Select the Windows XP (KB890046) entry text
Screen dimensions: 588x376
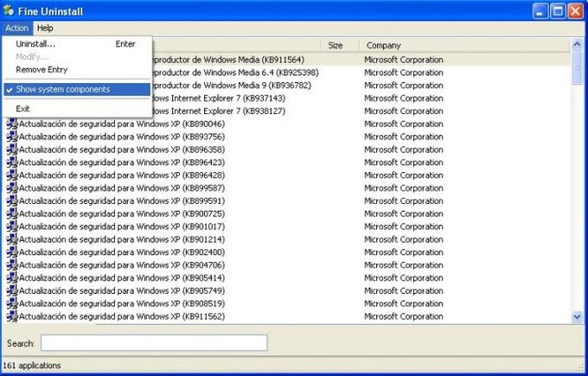click(x=122, y=124)
